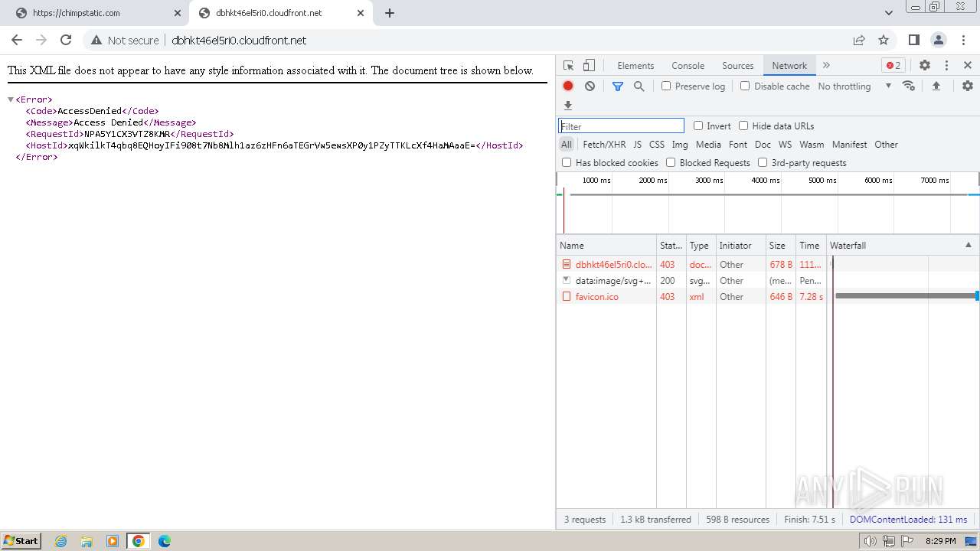Toggle the browser side panel icon
Viewport: 980px width, 551px height.
point(914,40)
